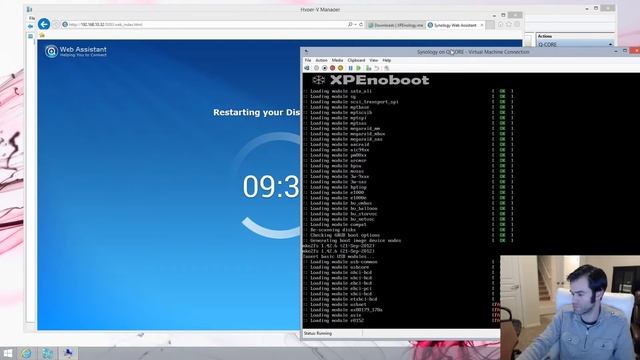Click Hyper-V Manager window title

(320, 9)
